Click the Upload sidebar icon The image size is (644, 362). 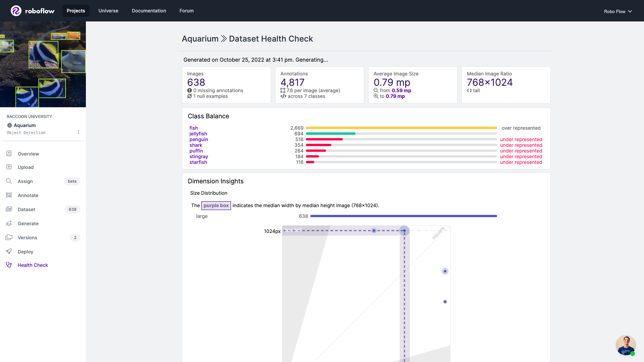coord(9,167)
